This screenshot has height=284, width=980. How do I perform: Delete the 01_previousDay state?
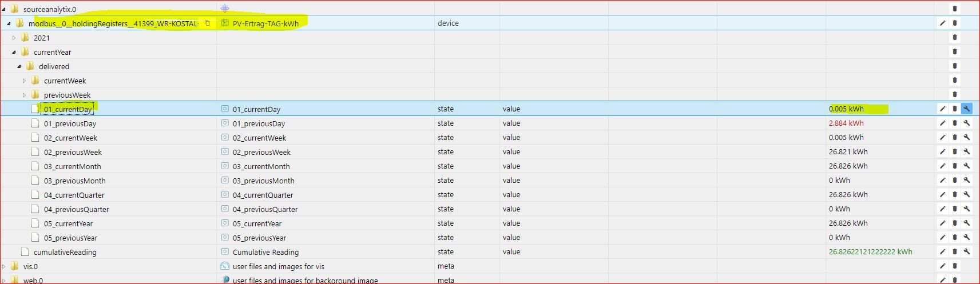tap(954, 123)
